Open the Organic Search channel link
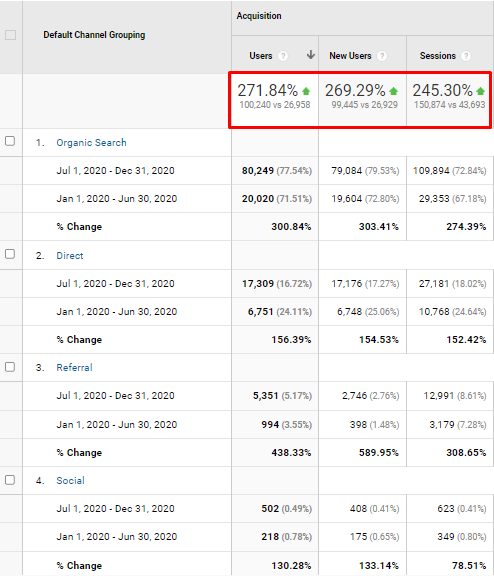Image resolution: width=494 pixels, height=576 pixels. pos(91,143)
